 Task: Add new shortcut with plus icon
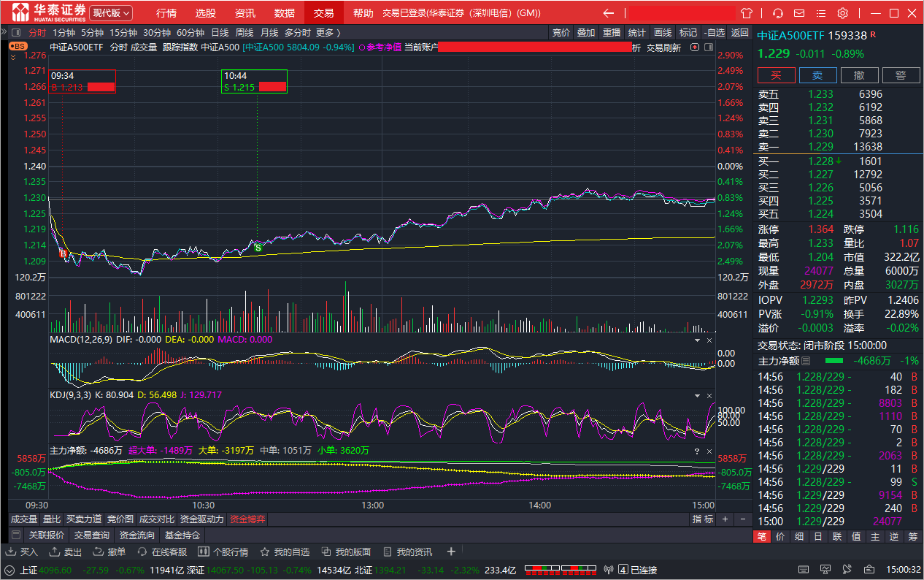point(451,552)
